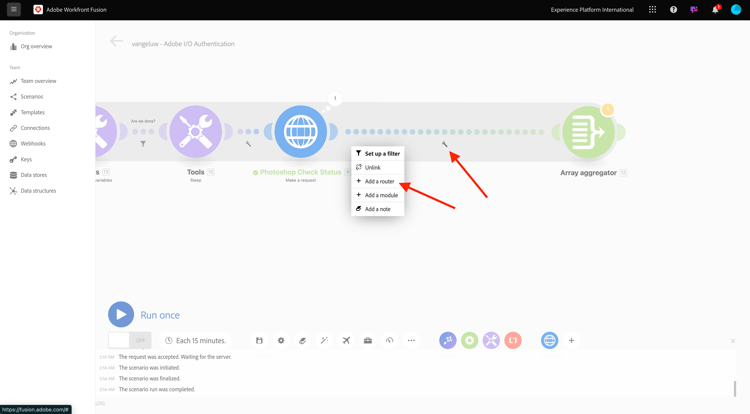Open the purple chat announcements icon
750x414 pixels.
[x=694, y=10]
